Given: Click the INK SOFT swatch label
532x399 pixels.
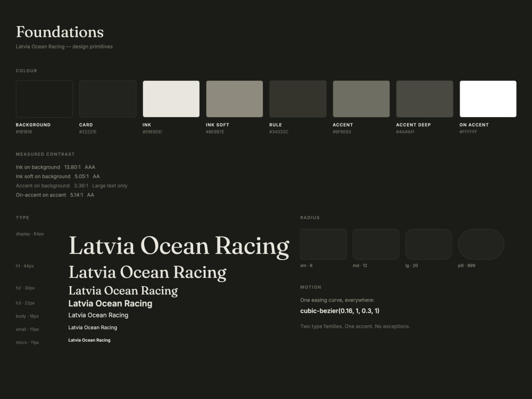Looking at the screenshot, I should point(218,125).
